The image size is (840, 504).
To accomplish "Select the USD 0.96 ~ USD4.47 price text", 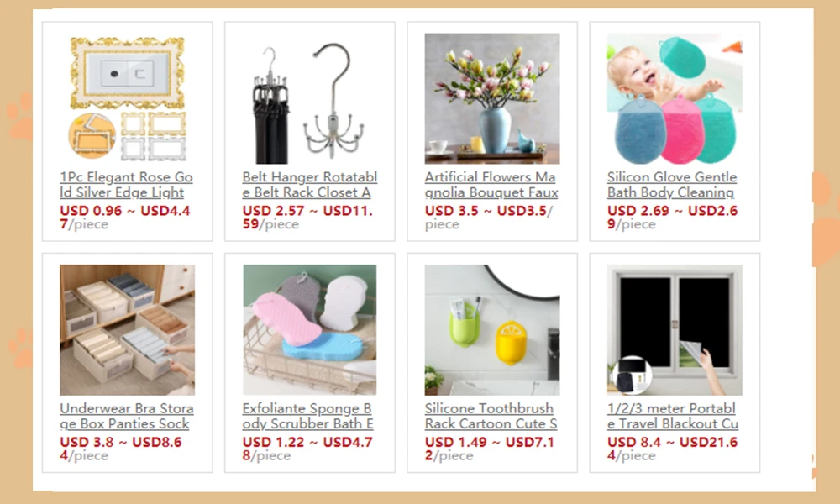I will coord(125,217).
